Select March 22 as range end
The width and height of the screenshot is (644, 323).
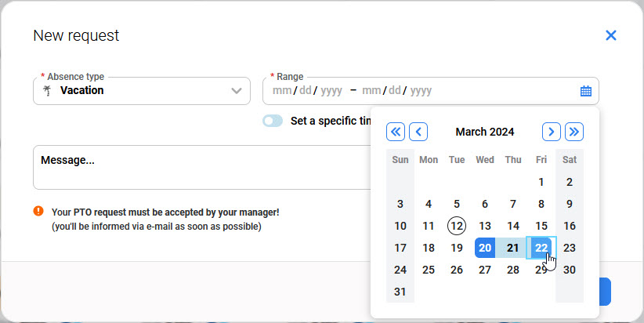[541, 248]
